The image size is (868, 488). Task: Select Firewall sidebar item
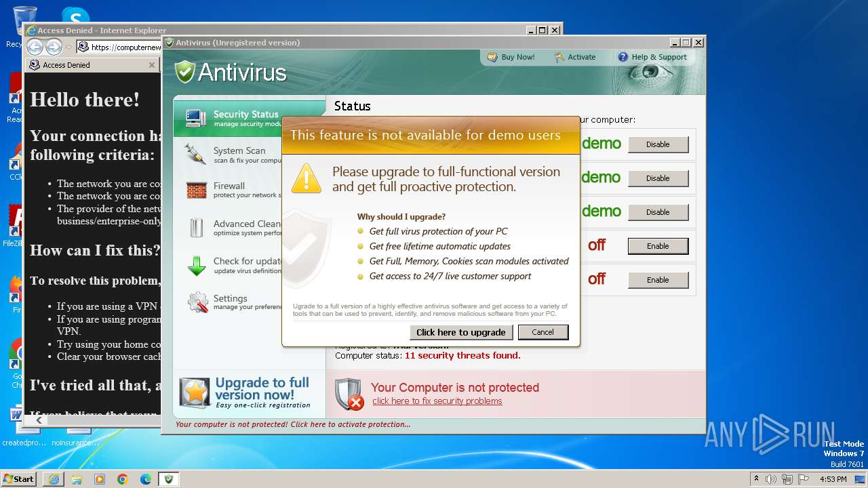[234, 190]
